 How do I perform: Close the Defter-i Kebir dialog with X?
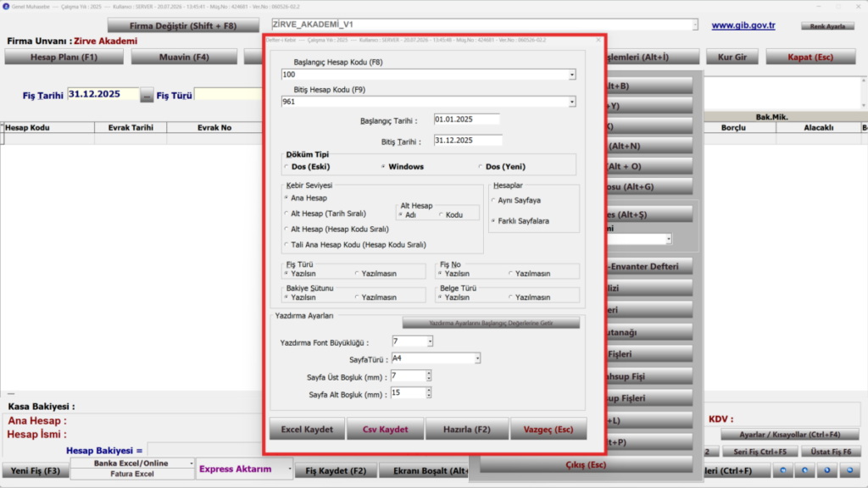598,40
